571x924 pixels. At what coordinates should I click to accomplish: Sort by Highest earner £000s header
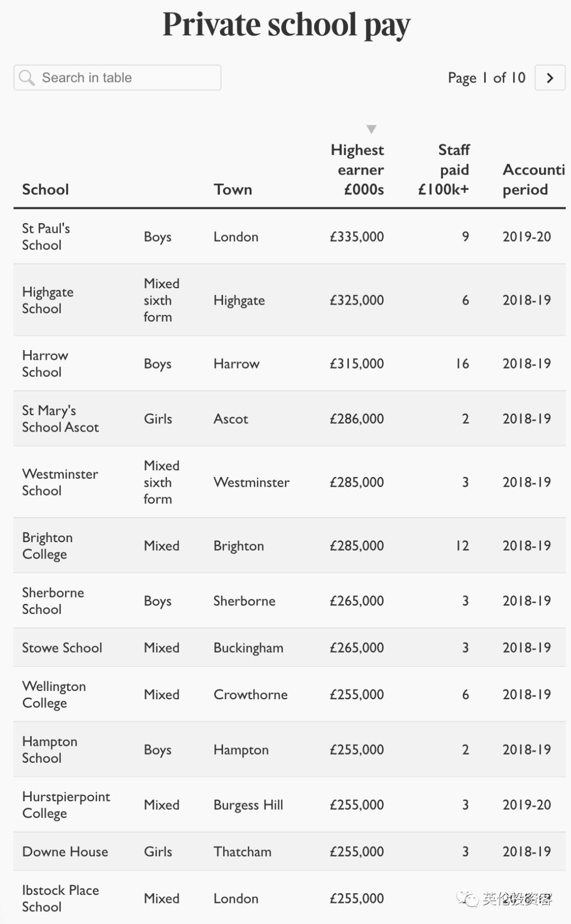(x=357, y=170)
